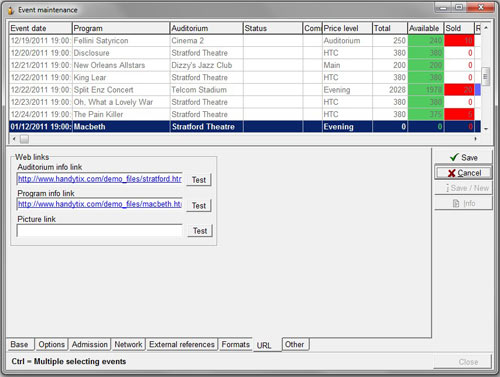500x377 pixels.
Task: Click the 12/24/2011 19:00 date cell
Action: pos(40,114)
